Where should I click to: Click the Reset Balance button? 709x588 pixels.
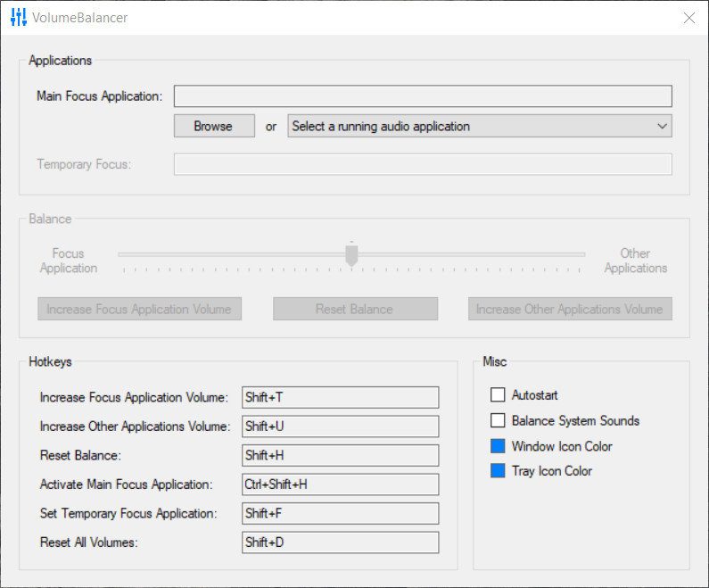point(356,309)
